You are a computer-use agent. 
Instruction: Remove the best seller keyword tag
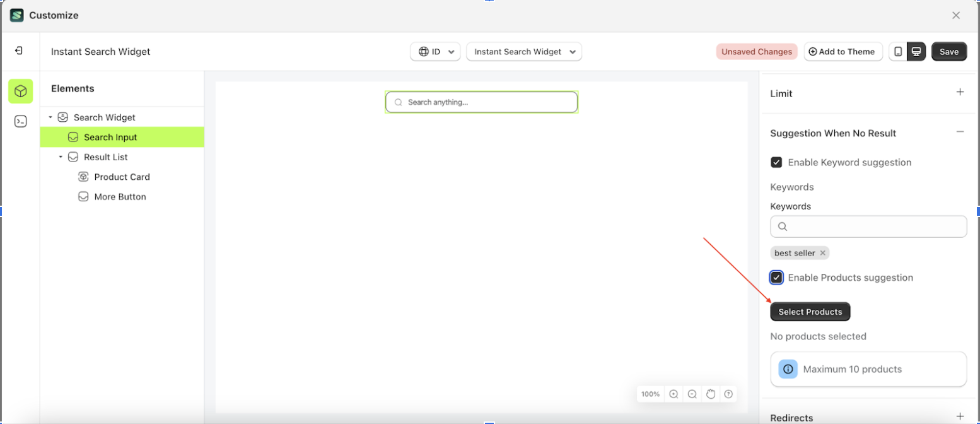tap(824, 252)
